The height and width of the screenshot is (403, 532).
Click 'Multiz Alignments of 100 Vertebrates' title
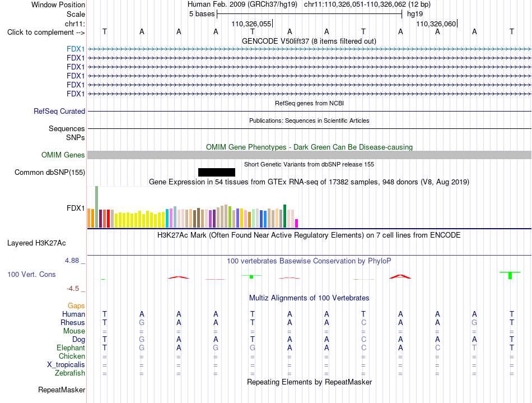(309, 298)
